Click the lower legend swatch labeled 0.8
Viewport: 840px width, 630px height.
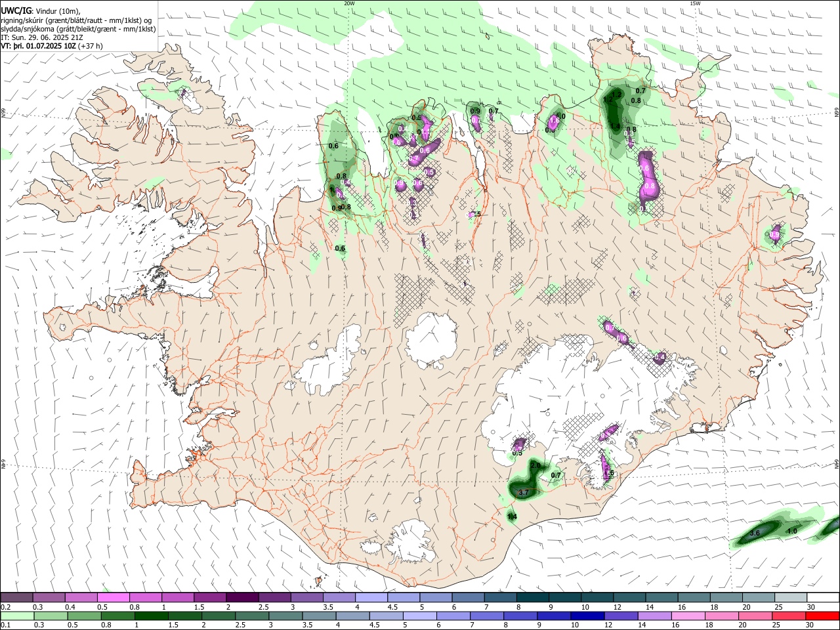coord(117,616)
